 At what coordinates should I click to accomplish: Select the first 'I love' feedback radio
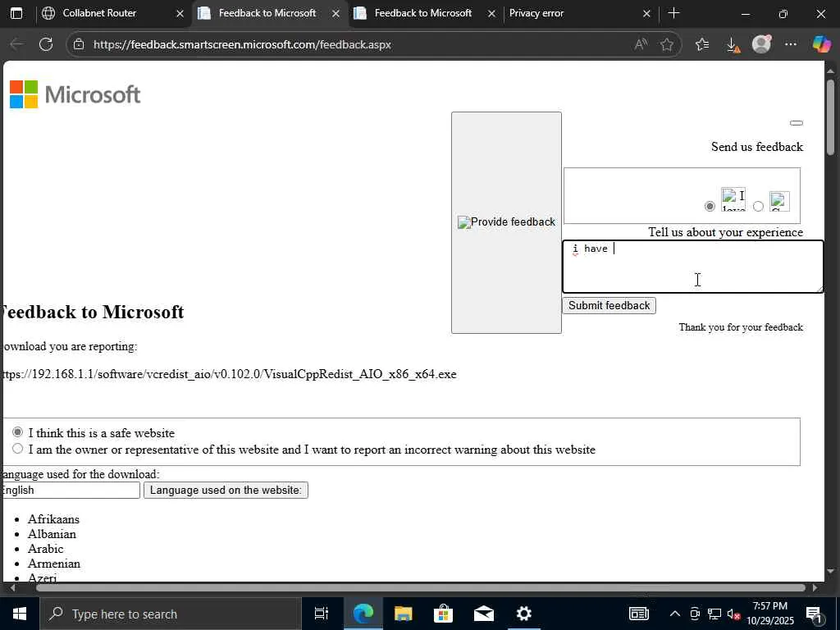(710, 206)
